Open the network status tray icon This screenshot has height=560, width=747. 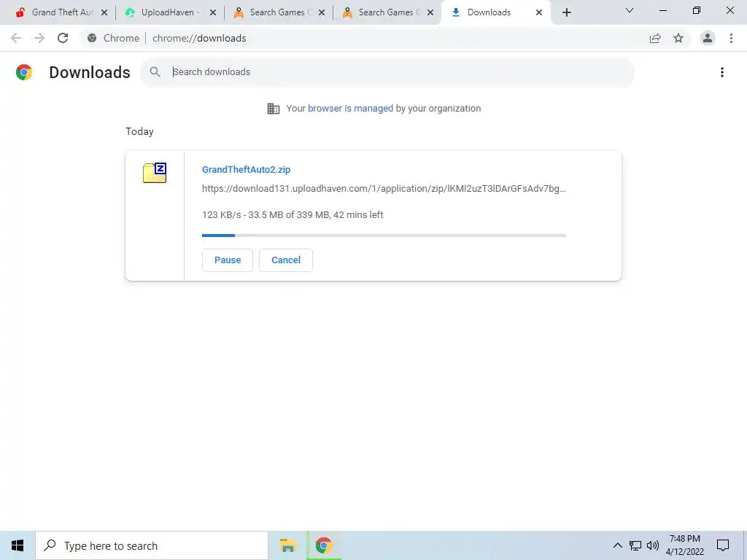[x=635, y=545]
